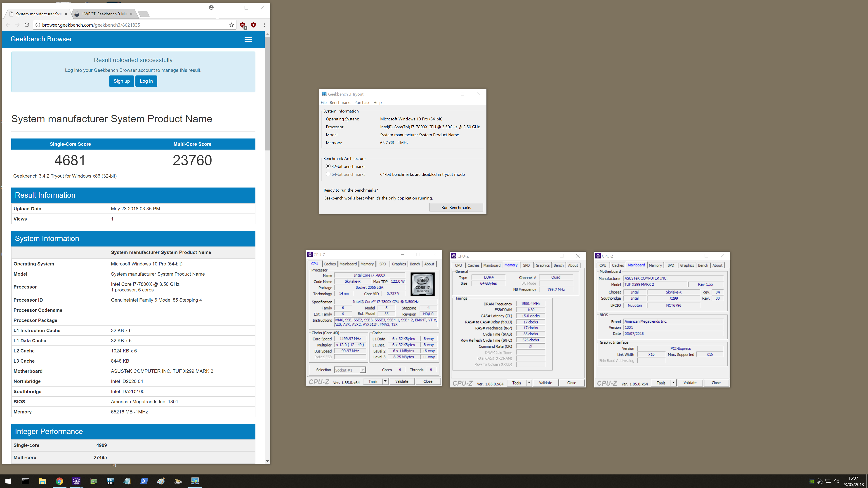
Task: Open the new tab button in Chrome
Action: [x=144, y=14]
